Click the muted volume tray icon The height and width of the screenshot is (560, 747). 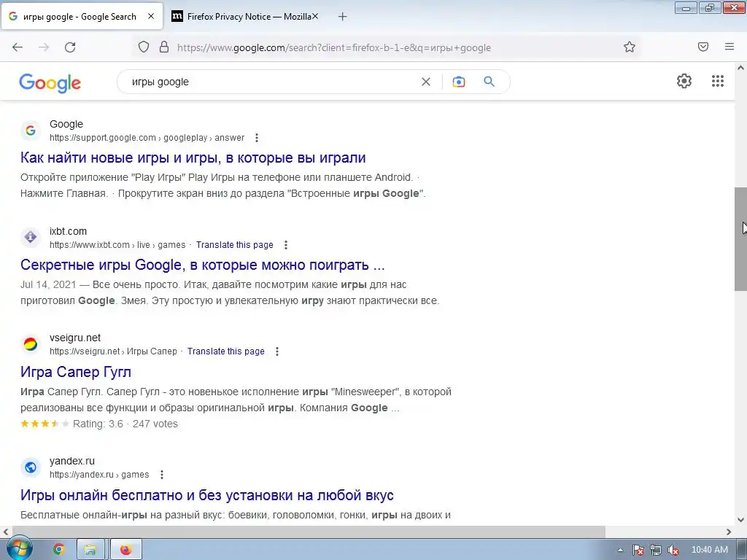pos(673,550)
